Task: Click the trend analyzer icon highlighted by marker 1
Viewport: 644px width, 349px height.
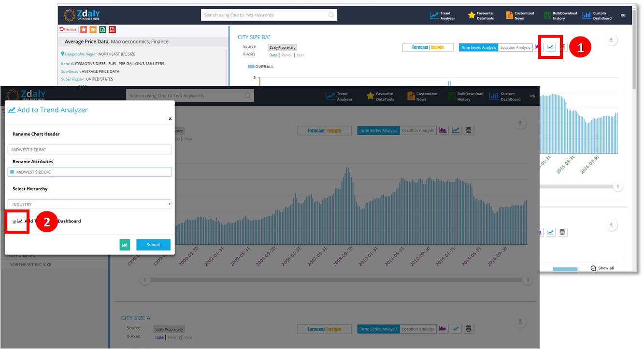Action: pos(550,47)
